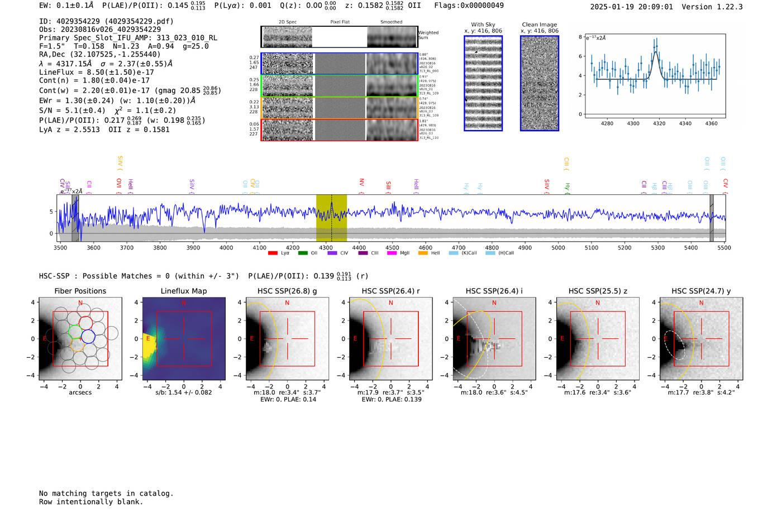
Task: Open the HSC SSP(26.4) r image
Action: (391, 339)
